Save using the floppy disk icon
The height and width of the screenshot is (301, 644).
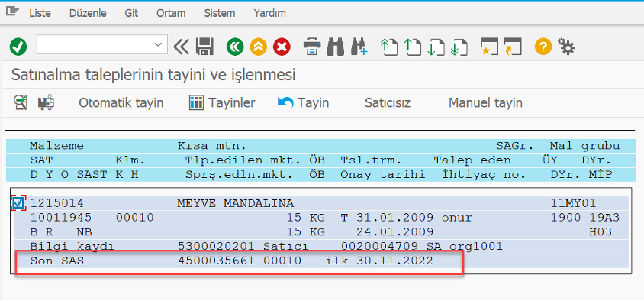pos(204,47)
